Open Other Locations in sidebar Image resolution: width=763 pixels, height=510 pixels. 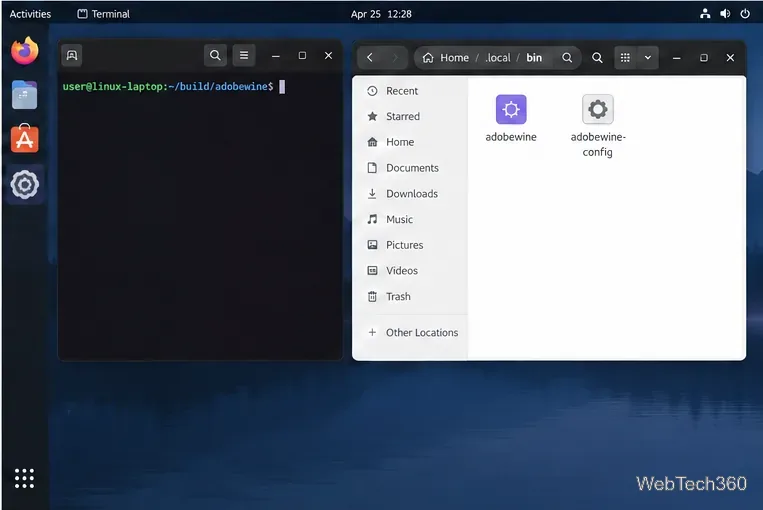point(410,332)
